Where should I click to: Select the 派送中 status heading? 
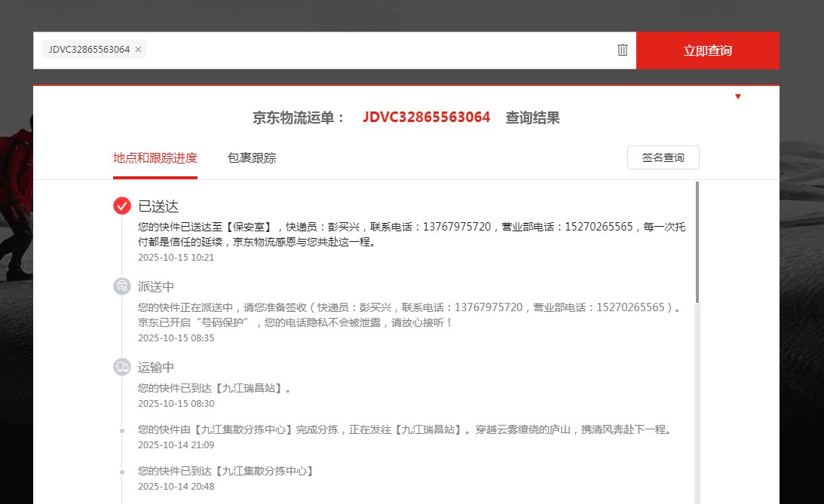tap(156, 287)
